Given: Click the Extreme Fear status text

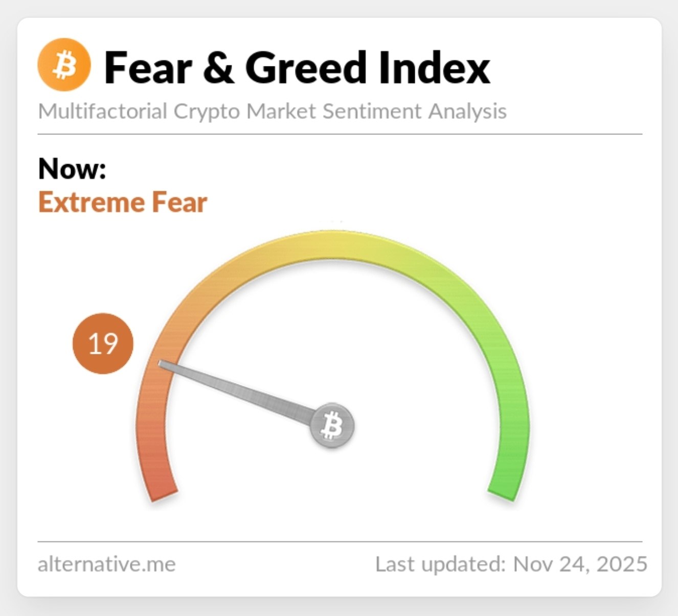Looking at the screenshot, I should [123, 202].
